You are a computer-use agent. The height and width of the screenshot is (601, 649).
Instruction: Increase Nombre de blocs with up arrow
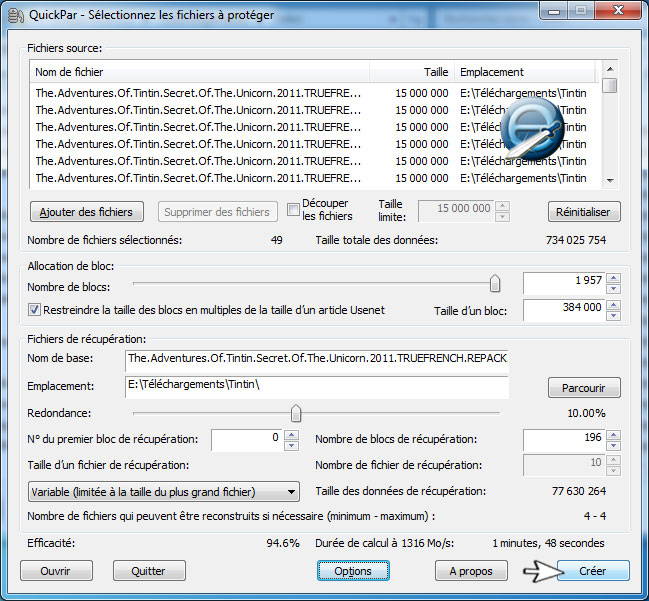613,278
